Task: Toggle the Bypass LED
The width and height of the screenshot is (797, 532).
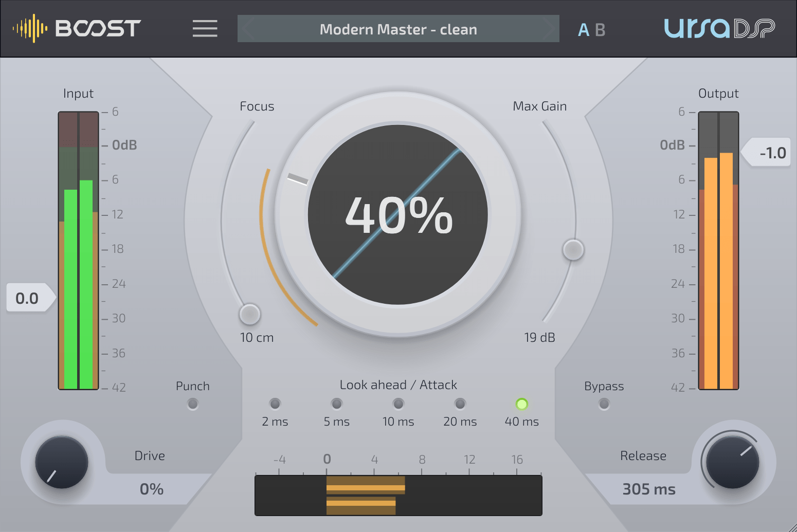Action: (x=604, y=404)
